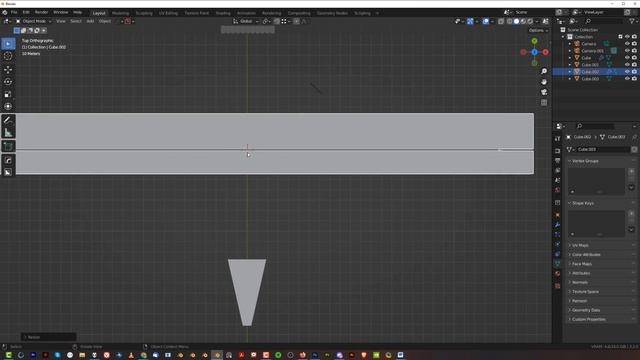
Task: Choose the Add Cube tool
Action: [x=8, y=146]
